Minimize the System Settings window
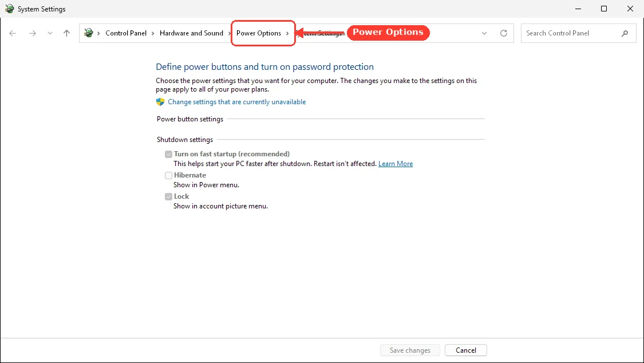Image resolution: width=644 pixels, height=363 pixels. (578, 9)
